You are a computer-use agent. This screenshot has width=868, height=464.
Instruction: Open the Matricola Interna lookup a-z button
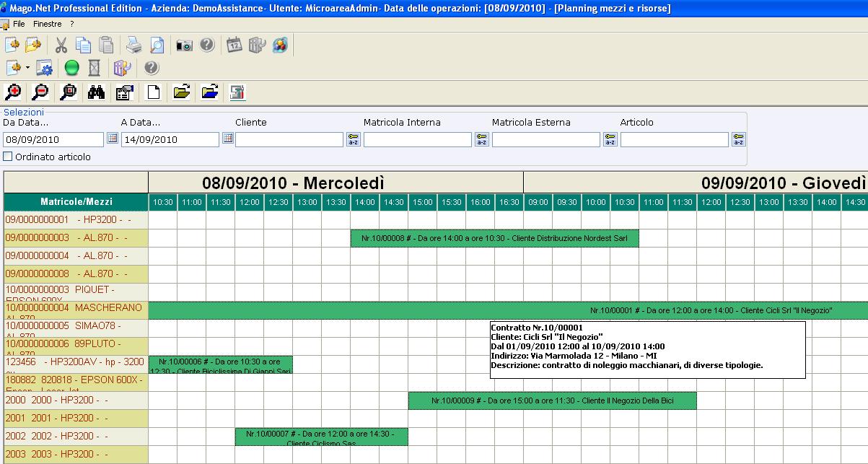click(481, 139)
